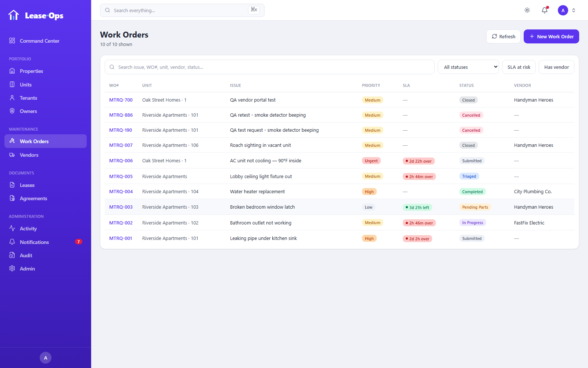The height and width of the screenshot is (368, 588).
Task: Go to Activity log
Action: [x=46, y=228]
